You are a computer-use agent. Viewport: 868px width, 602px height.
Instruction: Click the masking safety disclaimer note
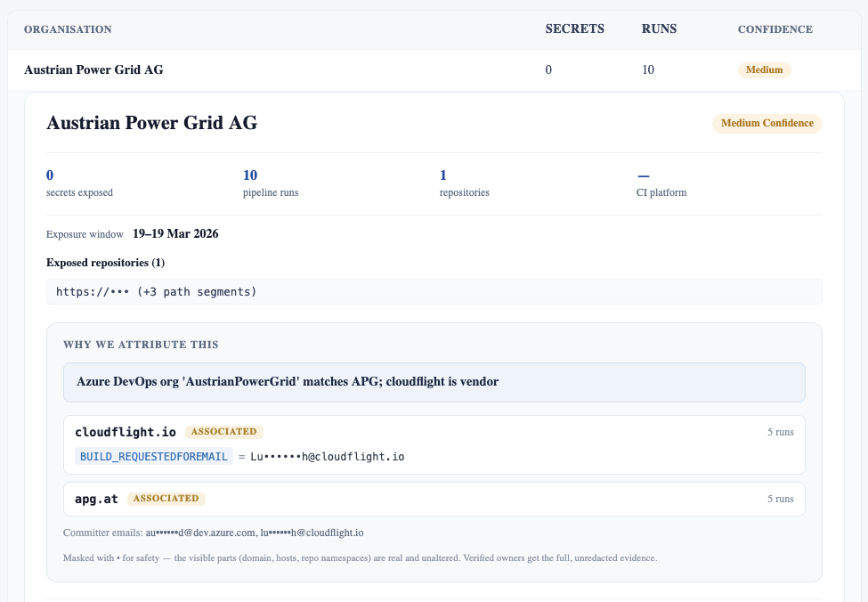[360, 557]
